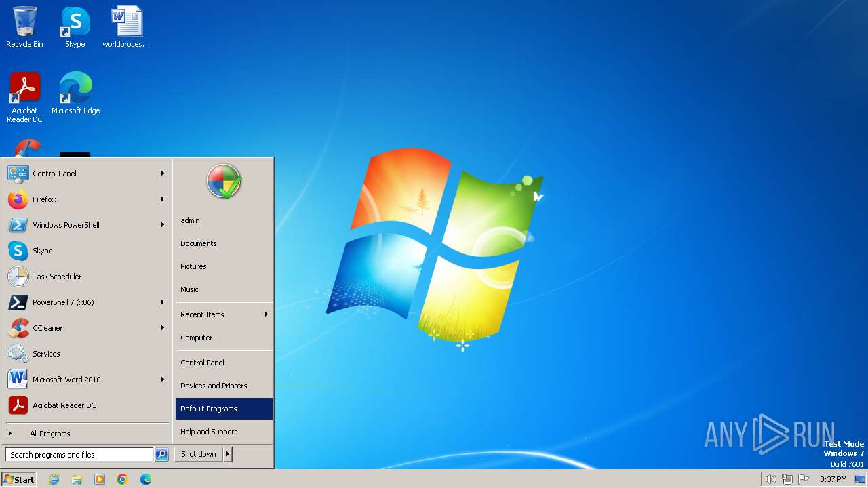Viewport: 868px width, 488px height.
Task: Click the Search programs and files box
Action: [79, 455]
